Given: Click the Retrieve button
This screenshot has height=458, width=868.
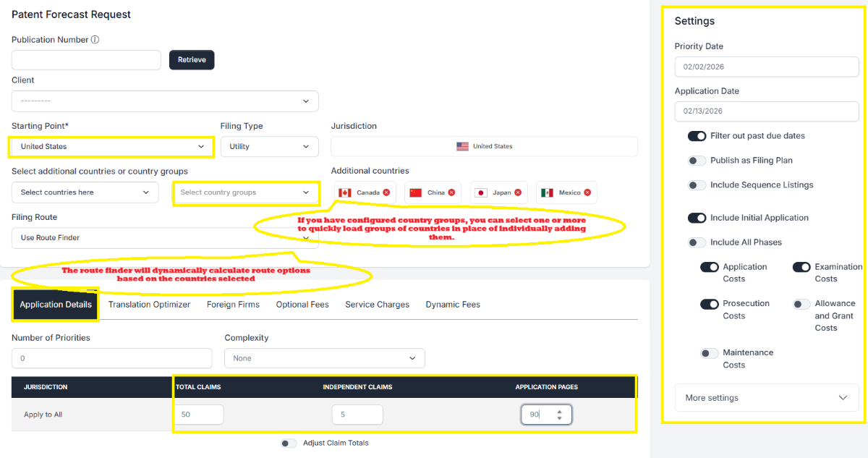Looking at the screenshot, I should [192, 60].
